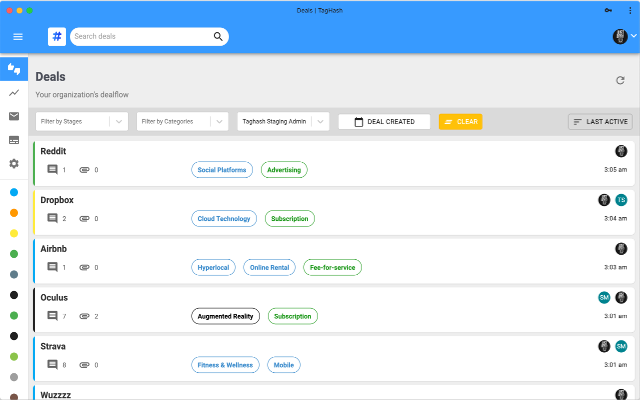Click the TS avatar on Dropbox row
The width and height of the screenshot is (640, 400).
621,200
